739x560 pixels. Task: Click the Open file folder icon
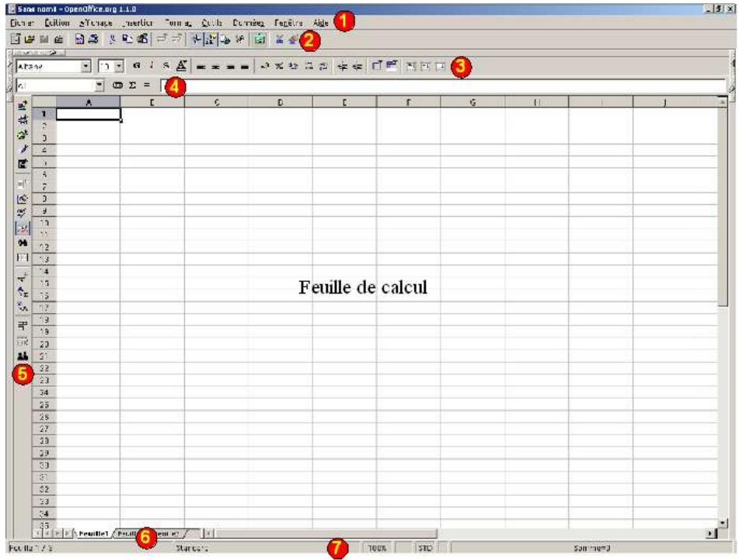(x=30, y=40)
